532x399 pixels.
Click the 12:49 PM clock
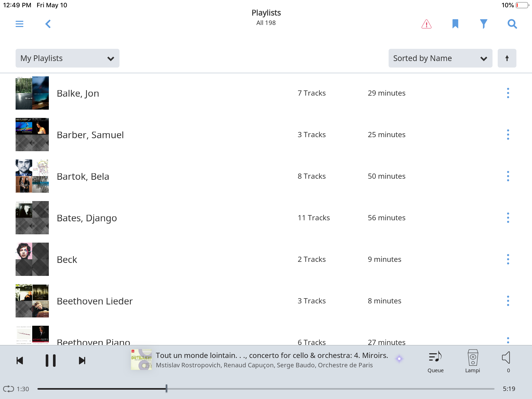(17, 5)
